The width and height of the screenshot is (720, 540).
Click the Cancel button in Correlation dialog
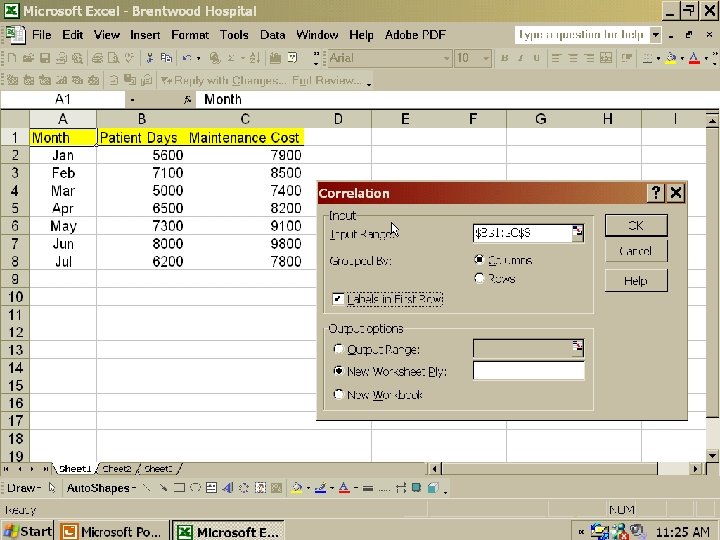tap(636, 251)
